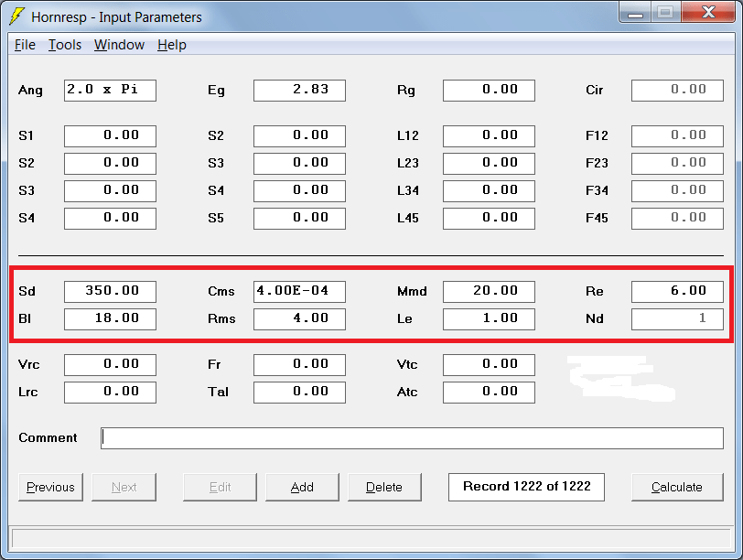Click the F34 input field
The image size is (743, 560).
(x=677, y=191)
